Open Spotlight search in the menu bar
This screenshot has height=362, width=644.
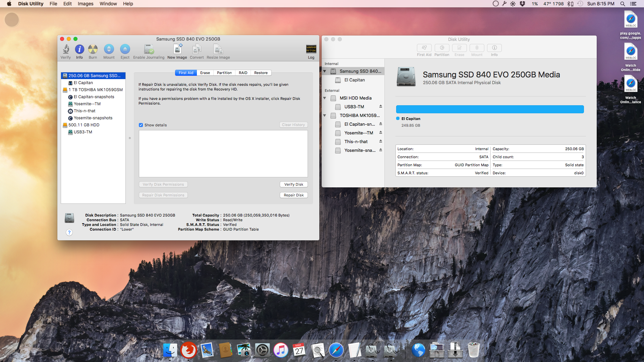623,4
